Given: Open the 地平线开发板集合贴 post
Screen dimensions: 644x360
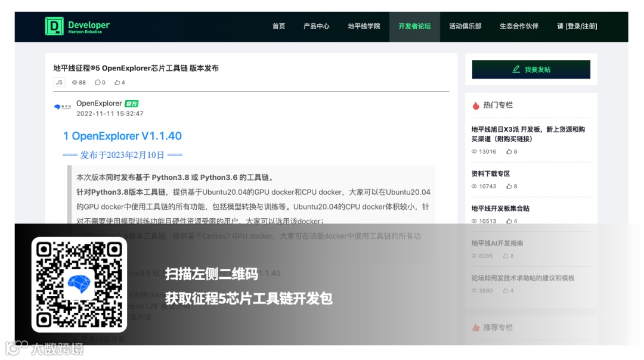Looking at the screenshot, I should [500, 209].
